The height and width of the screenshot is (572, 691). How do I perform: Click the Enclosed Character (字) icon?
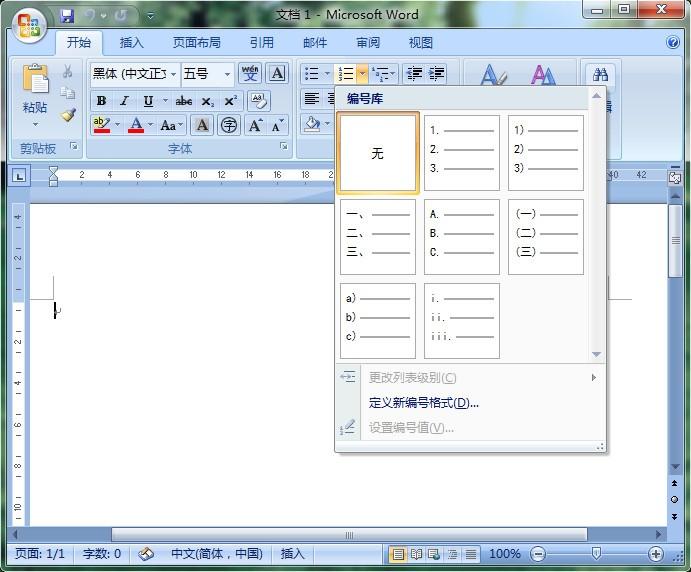[x=229, y=125]
